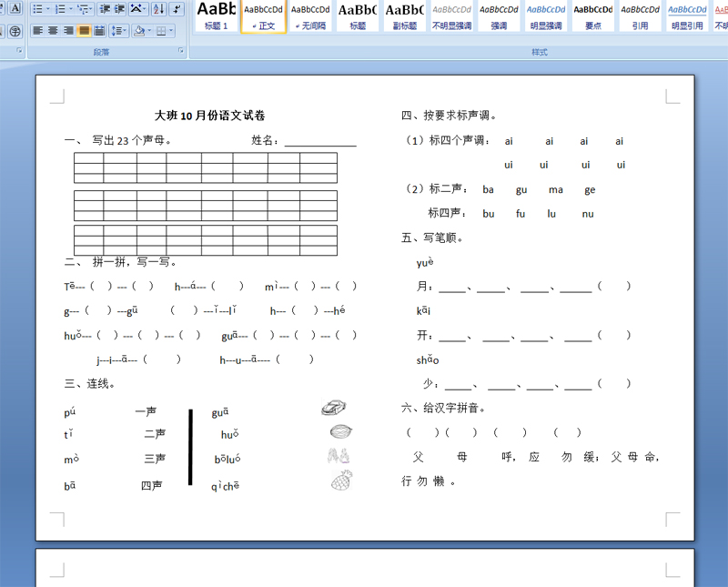Viewport: 728px width, 587px height.
Task: Apply the 副标题 style
Action: coord(405,15)
